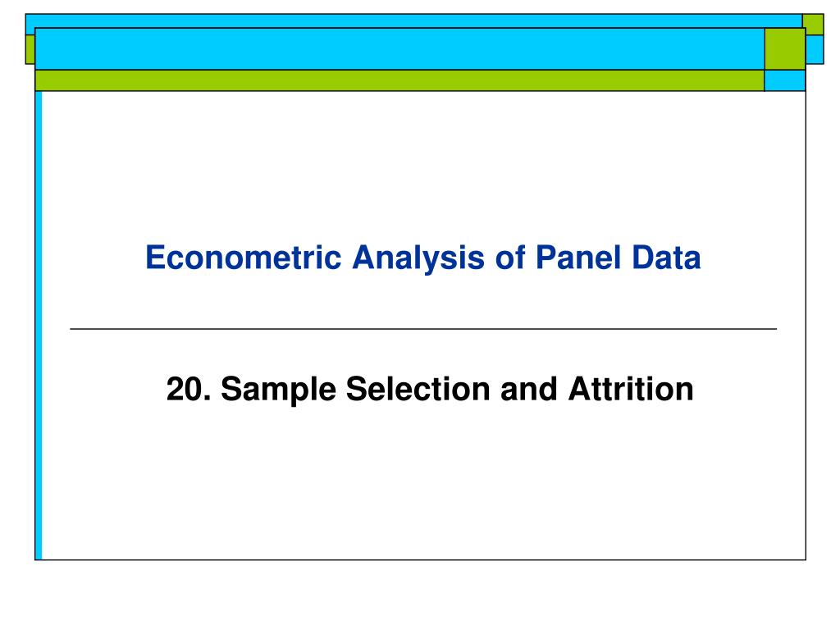Click the empty white area below the subtitle
The height and width of the screenshot is (630, 840).
pos(423,482)
